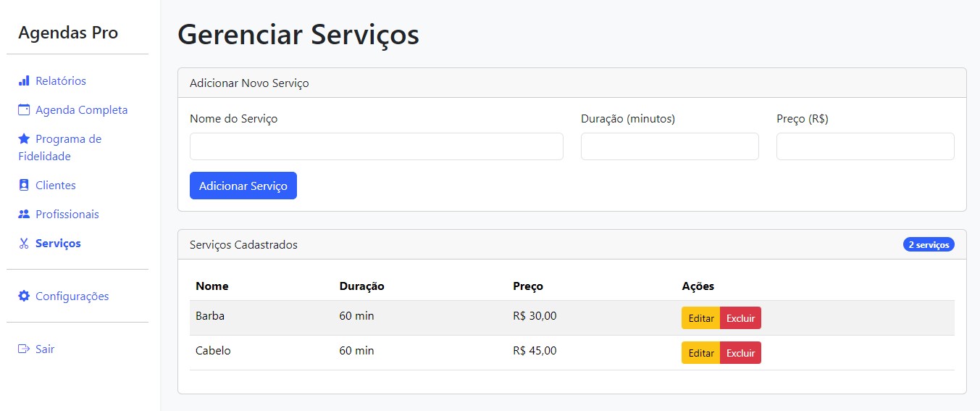The image size is (980, 411).
Task: Focus the Nome do Serviço text field
Action: 376,146
